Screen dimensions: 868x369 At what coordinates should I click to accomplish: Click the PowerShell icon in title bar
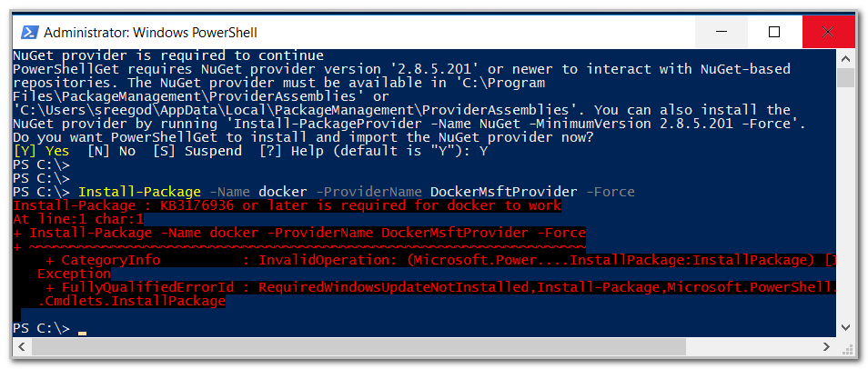coord(29,32)
